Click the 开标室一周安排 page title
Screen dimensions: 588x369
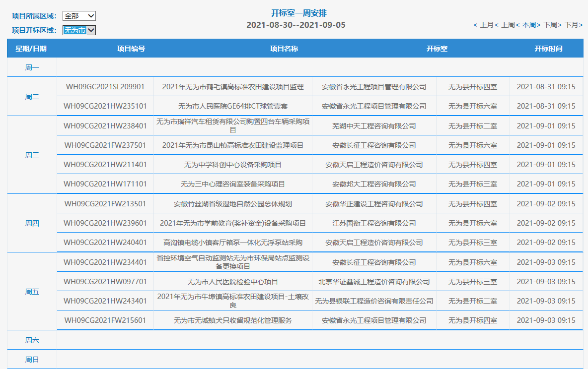[x=299, y=13]
